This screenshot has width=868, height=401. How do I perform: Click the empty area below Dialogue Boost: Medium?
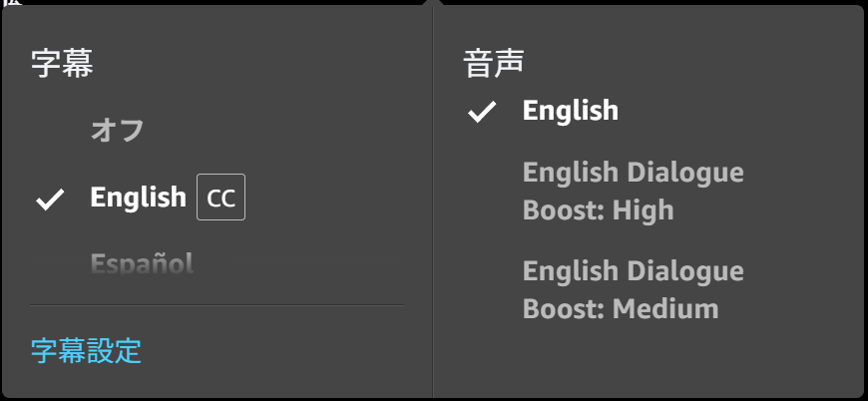tap(648, 359)
